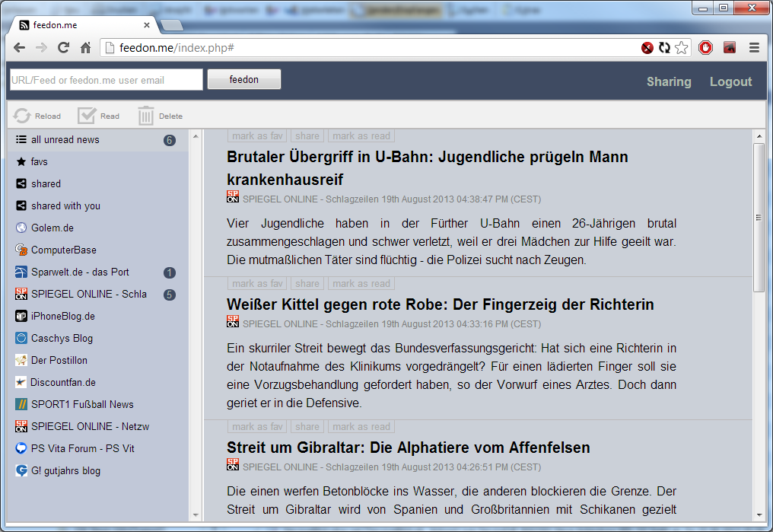
Task: Click the Sparwelt.de feed icon
Action: point(21,272)
